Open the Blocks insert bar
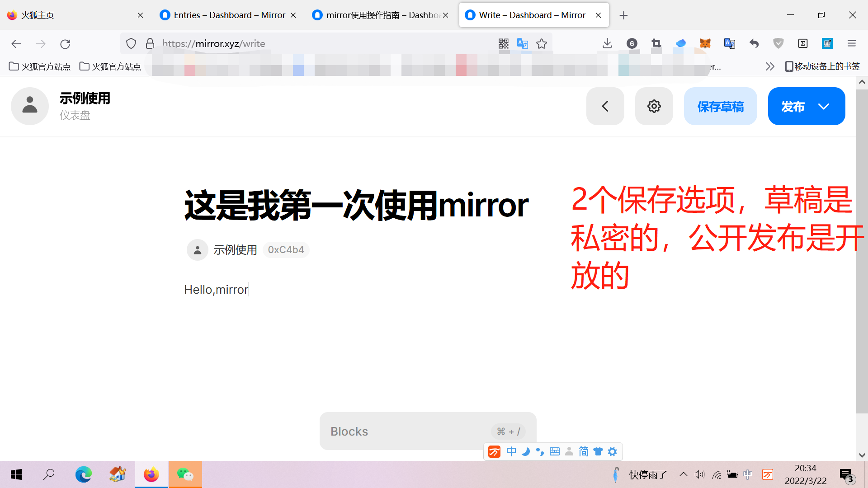 point(428,431)
